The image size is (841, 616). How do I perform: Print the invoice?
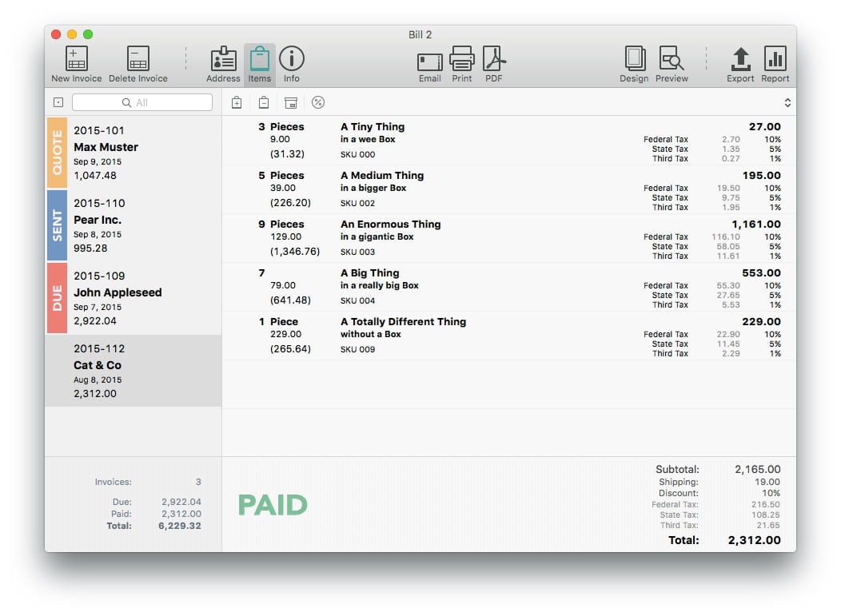[x=461, y=60]
